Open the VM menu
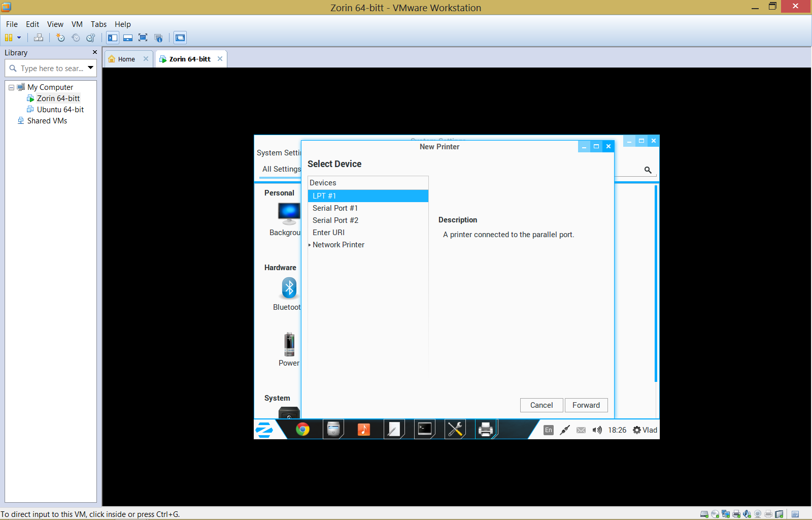The image size is (812, 520). coord(77,24)
